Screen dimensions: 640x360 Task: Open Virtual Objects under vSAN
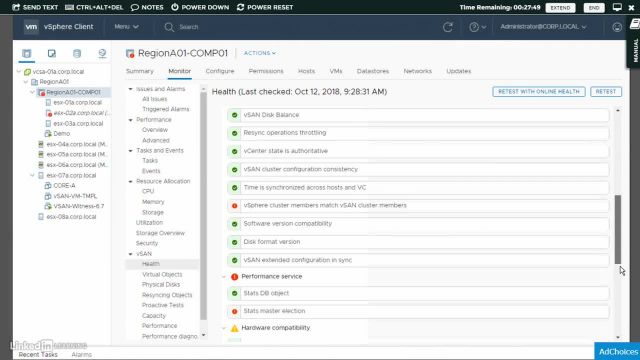tap(162, 274)
